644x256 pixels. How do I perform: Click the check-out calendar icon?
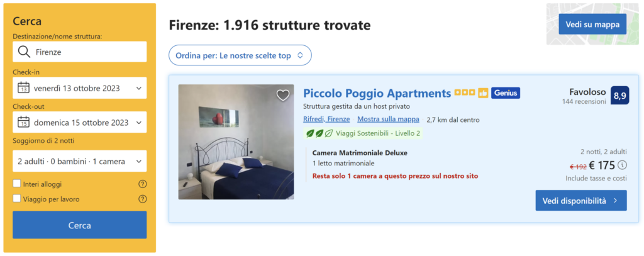point(24,122)
